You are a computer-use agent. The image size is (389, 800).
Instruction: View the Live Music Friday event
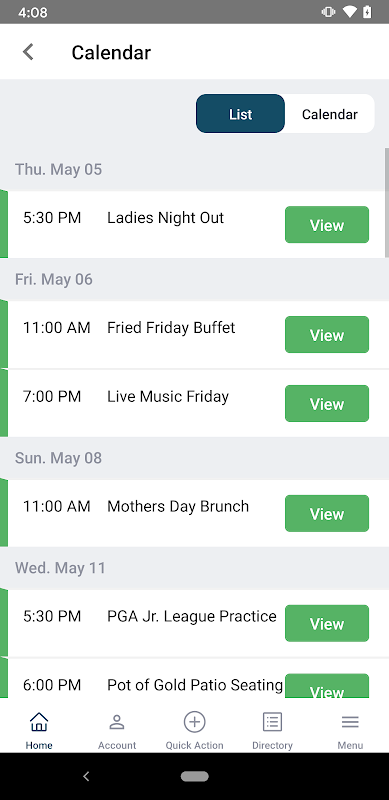tap(327, 403)
